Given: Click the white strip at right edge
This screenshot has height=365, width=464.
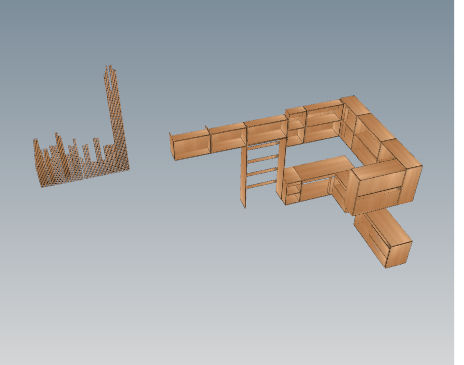Looking at the screenshot, I should (459, 182).
